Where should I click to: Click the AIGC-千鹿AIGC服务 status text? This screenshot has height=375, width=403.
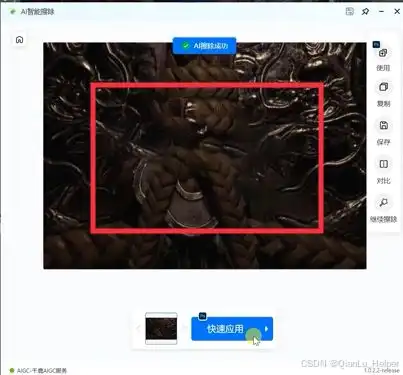42,371
